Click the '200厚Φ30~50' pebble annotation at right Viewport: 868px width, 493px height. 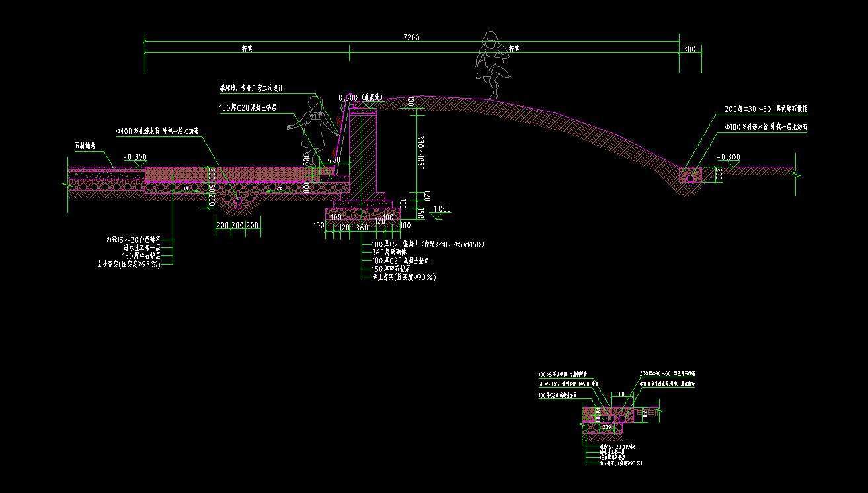pos(766,109)
